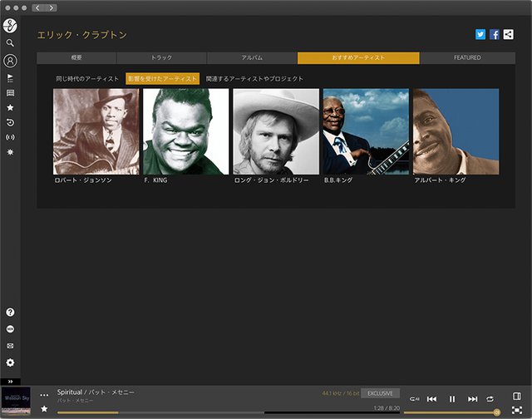532x419 pixels.
Task: Toggle favorite star for the current track
Action: coord(44,408)
